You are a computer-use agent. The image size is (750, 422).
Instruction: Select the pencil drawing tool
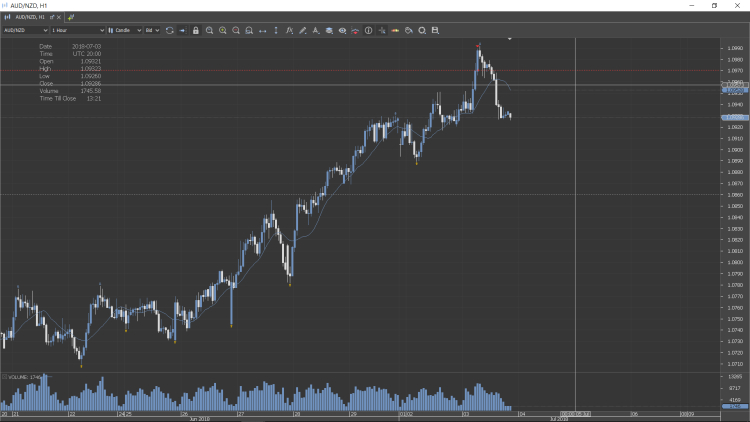click(303, 30)
